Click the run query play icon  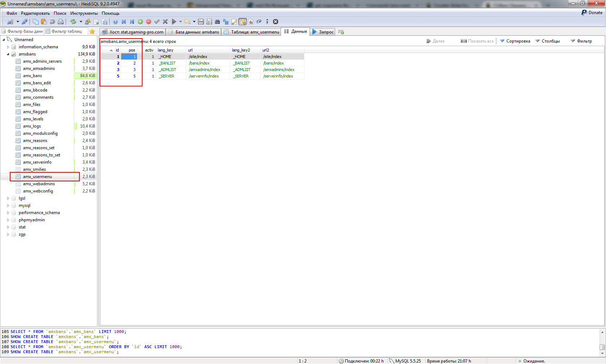[x=174, y=22]
